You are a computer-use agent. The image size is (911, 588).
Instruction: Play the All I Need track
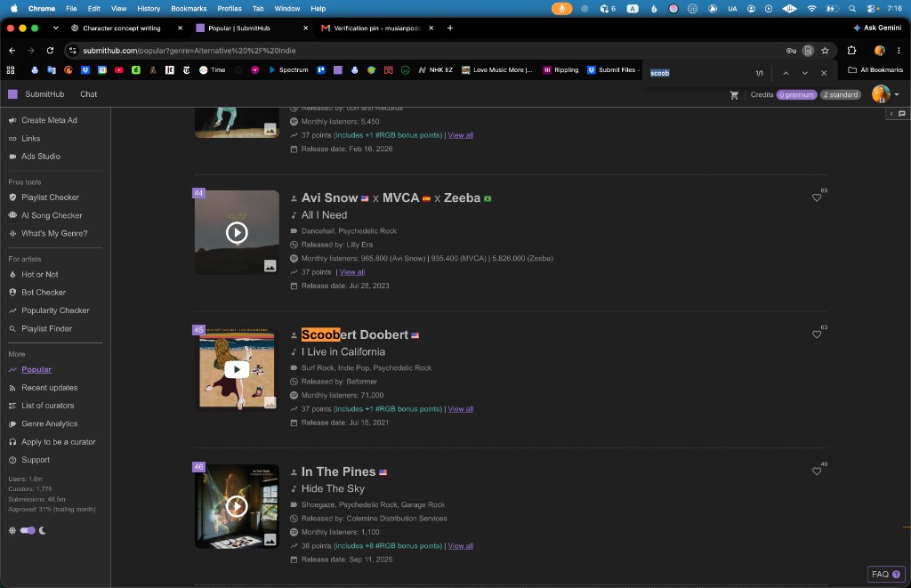click(237, 232)
